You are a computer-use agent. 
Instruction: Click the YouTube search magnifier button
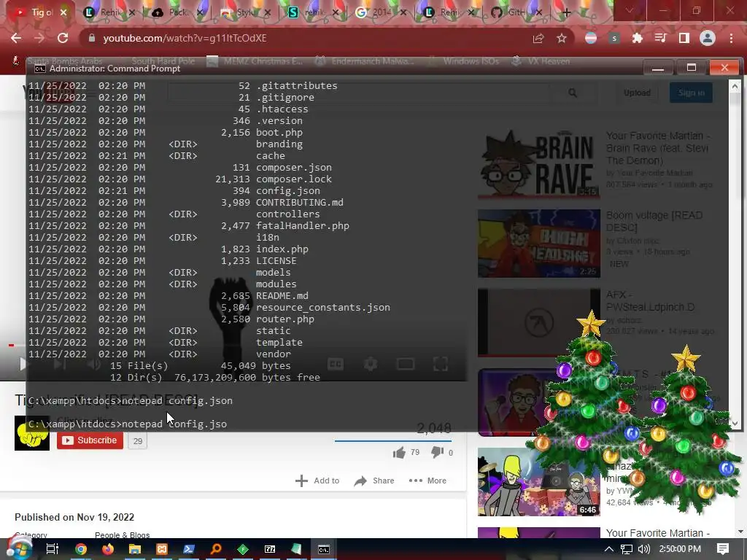pos(573,93)
